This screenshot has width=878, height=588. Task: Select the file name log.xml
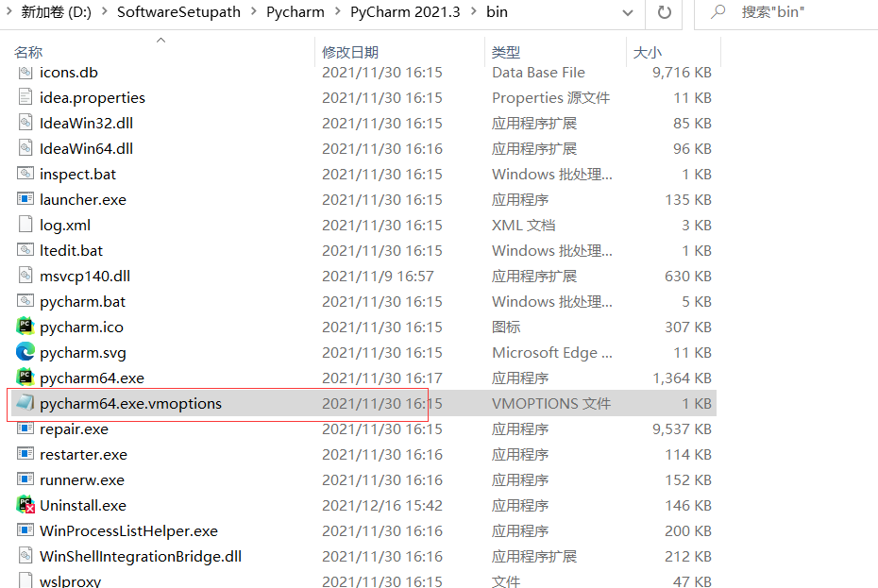[x=65, y=225]
